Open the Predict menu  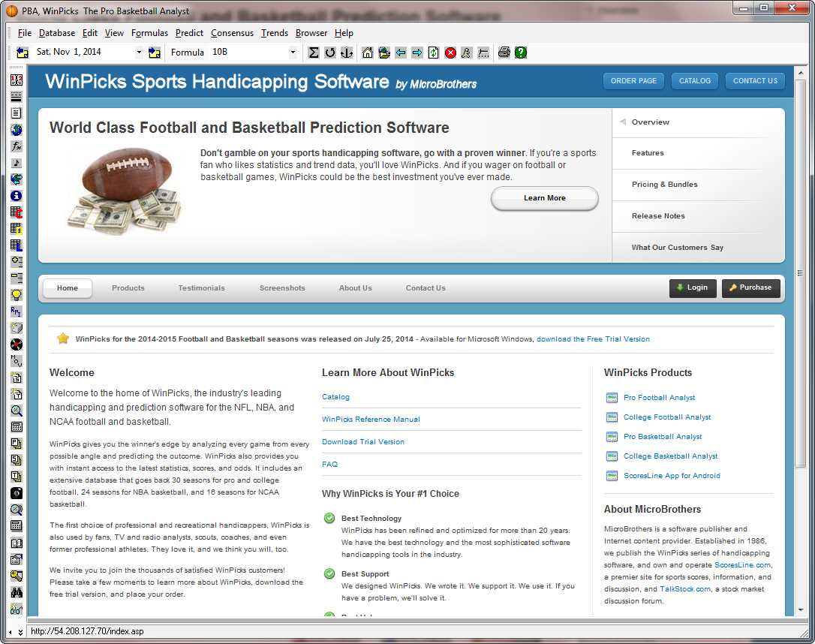point(189,33)
